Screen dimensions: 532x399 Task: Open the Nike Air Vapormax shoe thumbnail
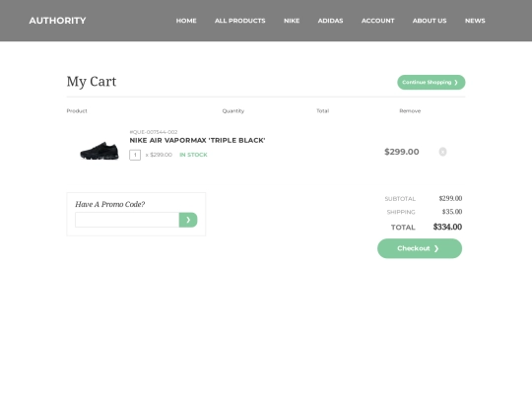click(100, 151)
